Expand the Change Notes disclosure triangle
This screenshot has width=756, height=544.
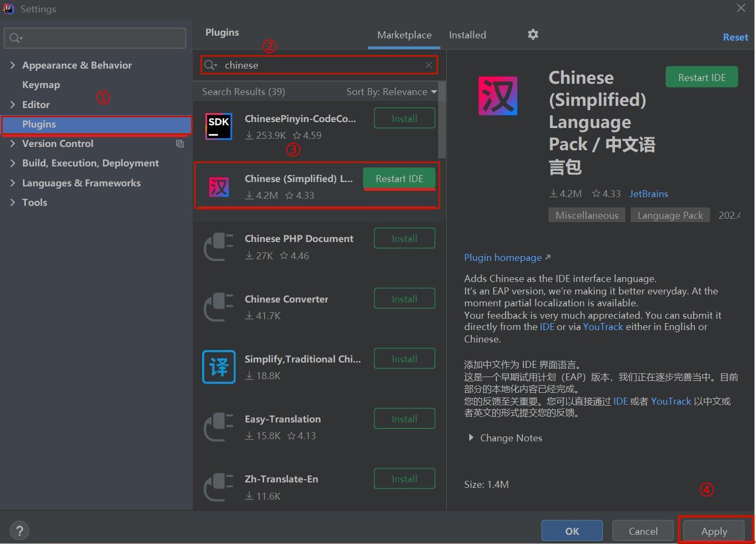(471, 438)
